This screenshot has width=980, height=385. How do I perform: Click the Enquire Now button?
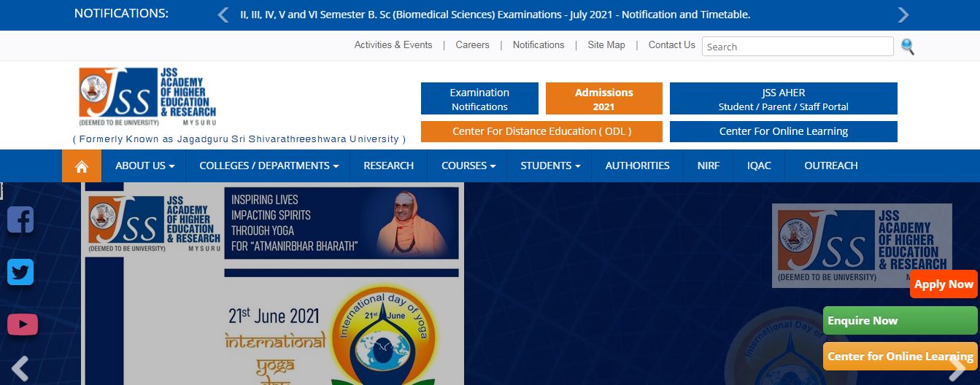tap(900, 321)
